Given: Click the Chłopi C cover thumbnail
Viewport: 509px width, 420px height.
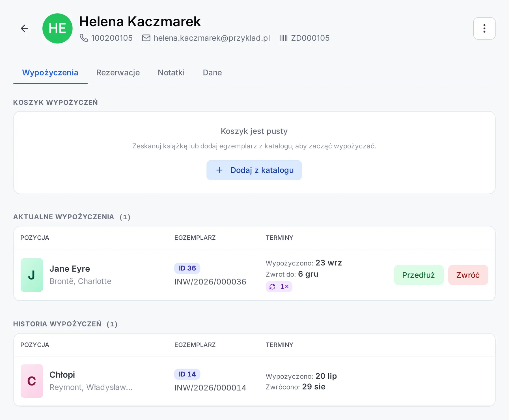Looking at the screenshot, I should tap(32, 381).
